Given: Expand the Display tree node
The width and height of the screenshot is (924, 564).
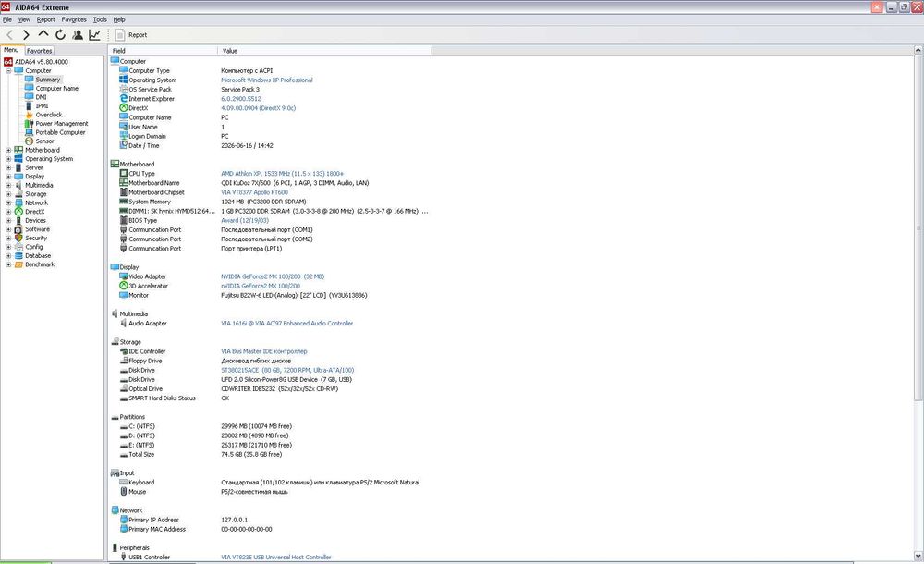Looking at the screenshot, I should click(x=8, y=177).
